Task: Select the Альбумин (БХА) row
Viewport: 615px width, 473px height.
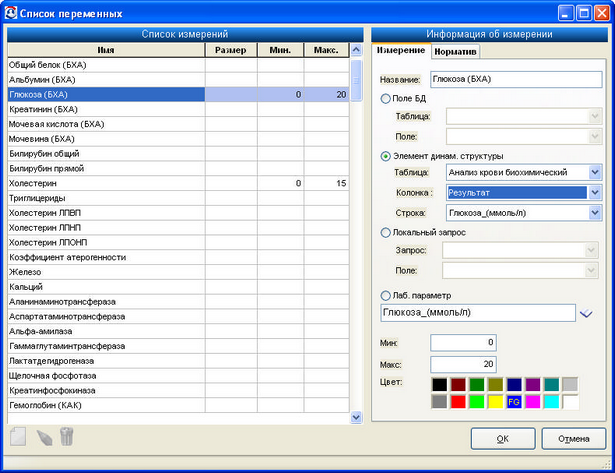Action: (178, 80)
